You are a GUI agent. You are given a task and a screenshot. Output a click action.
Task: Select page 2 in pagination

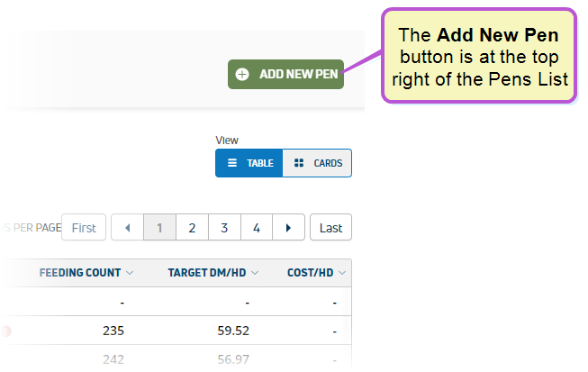pos(192,228)
